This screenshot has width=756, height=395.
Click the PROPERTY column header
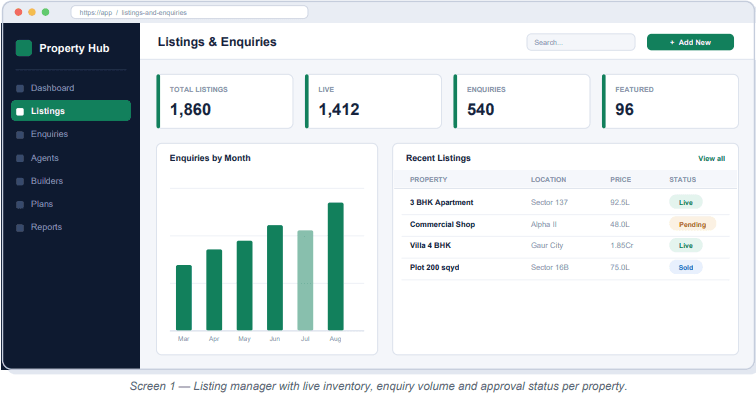(429, 180)
